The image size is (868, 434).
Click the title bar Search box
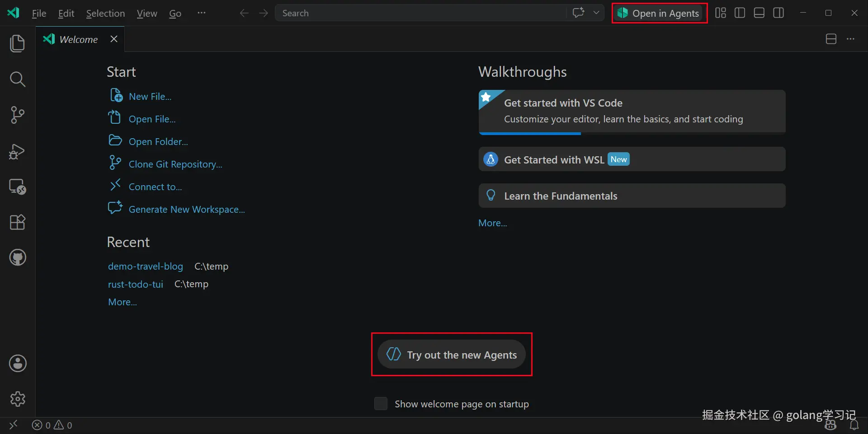coord(420,13)
